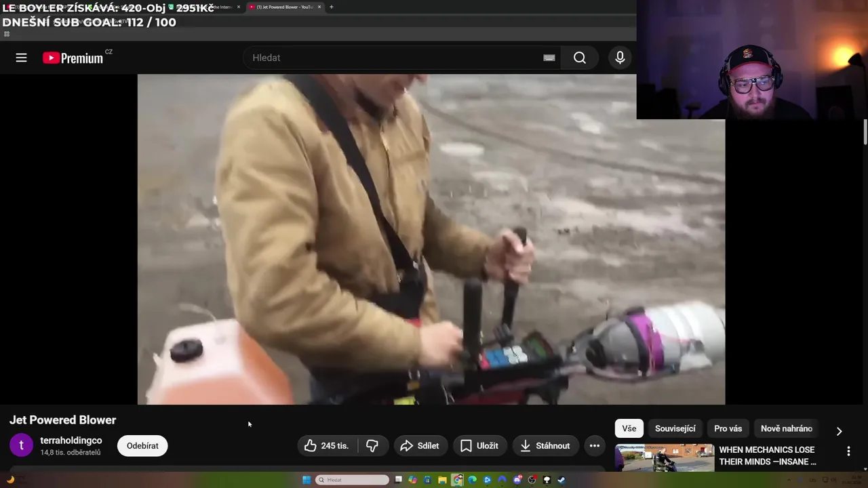Start voice search with microphone icon
The image size is (868, 488).
(620, 58)
